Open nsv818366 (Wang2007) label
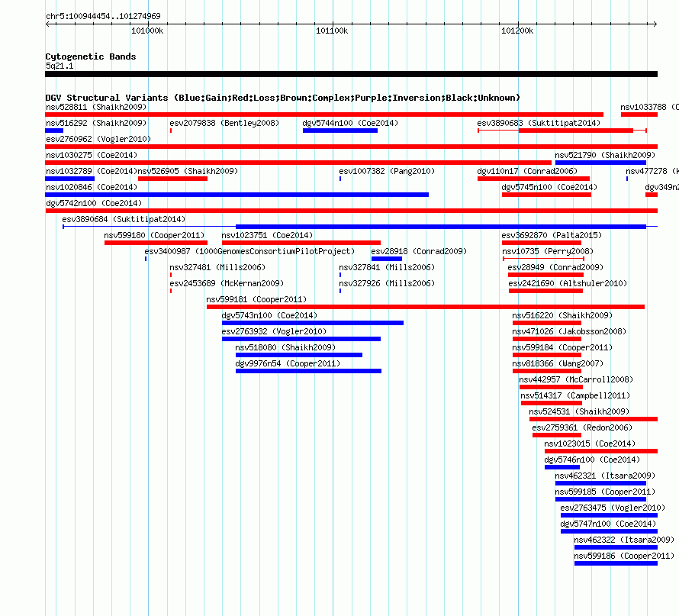 [558, 363]
